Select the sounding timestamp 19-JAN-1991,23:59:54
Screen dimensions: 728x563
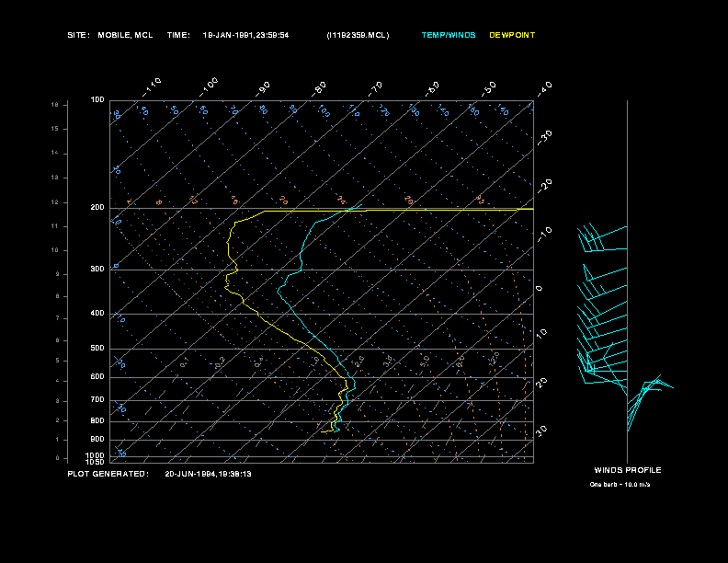tap(245, 35)
